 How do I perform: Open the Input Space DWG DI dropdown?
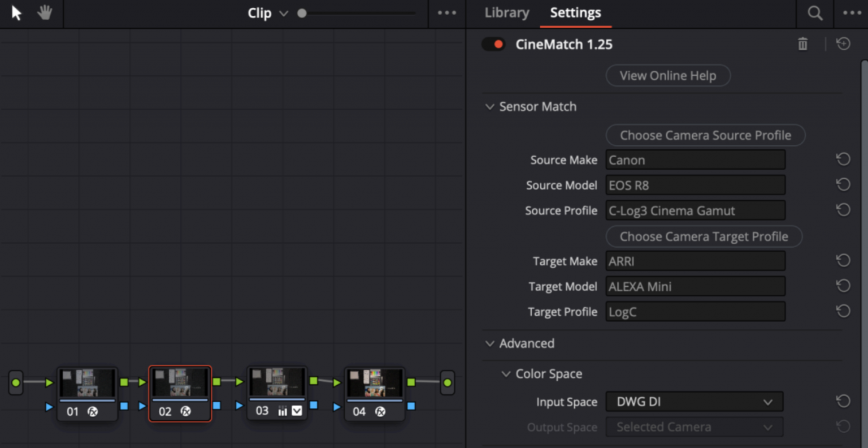(x=694, y=402)
